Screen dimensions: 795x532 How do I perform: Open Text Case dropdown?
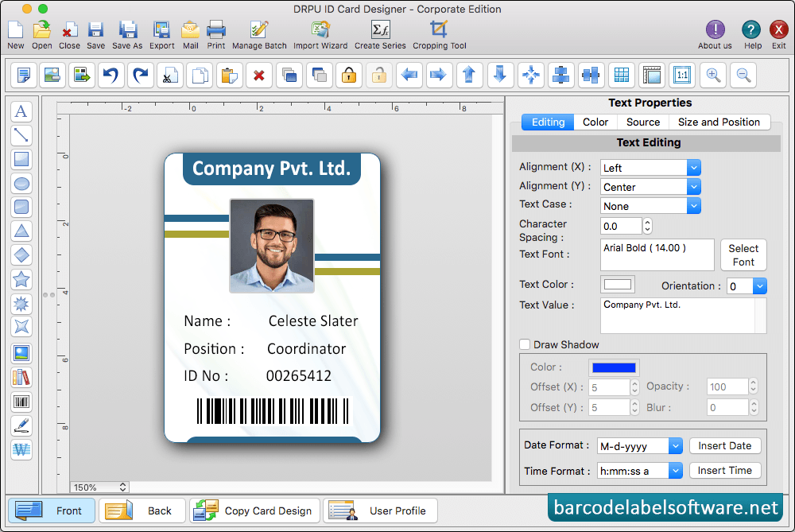pos(650,206)
